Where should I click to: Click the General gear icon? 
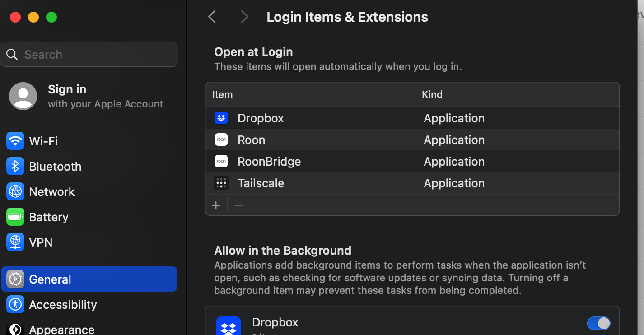point(15,279)
